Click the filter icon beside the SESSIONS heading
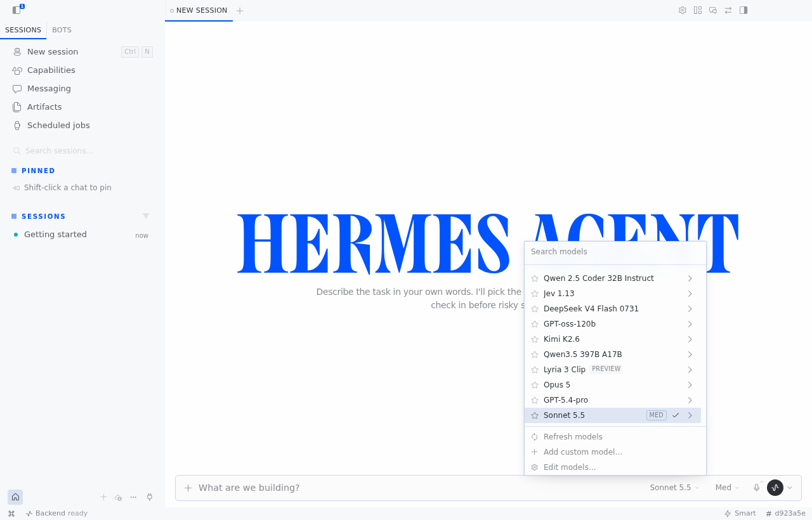The image size is (812, 520). [146, 216]
